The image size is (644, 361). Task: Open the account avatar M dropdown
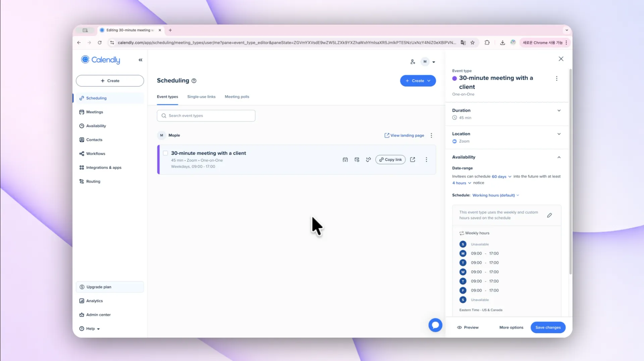tap(428, 62)
